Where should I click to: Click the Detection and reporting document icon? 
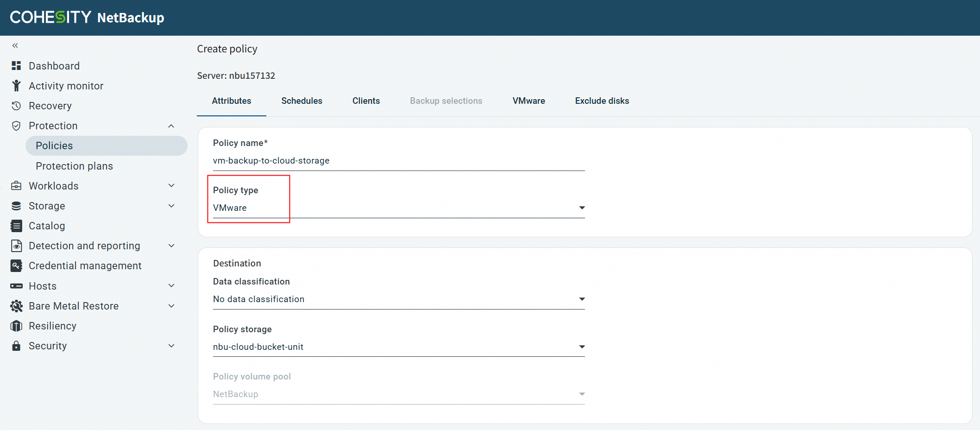pos(16,246)
